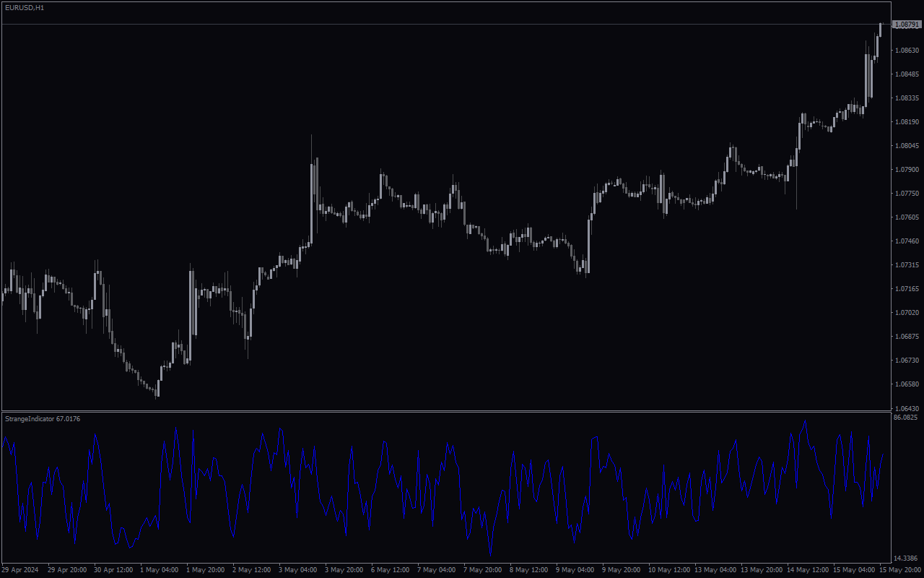Click the 1.08485 price axis label
Screen dimensions: 924x578
pyautogui.click(x=907, y=74)
